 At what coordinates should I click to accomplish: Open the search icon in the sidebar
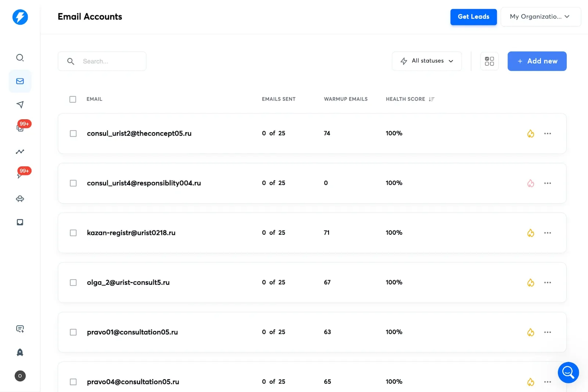click(20, 58)
